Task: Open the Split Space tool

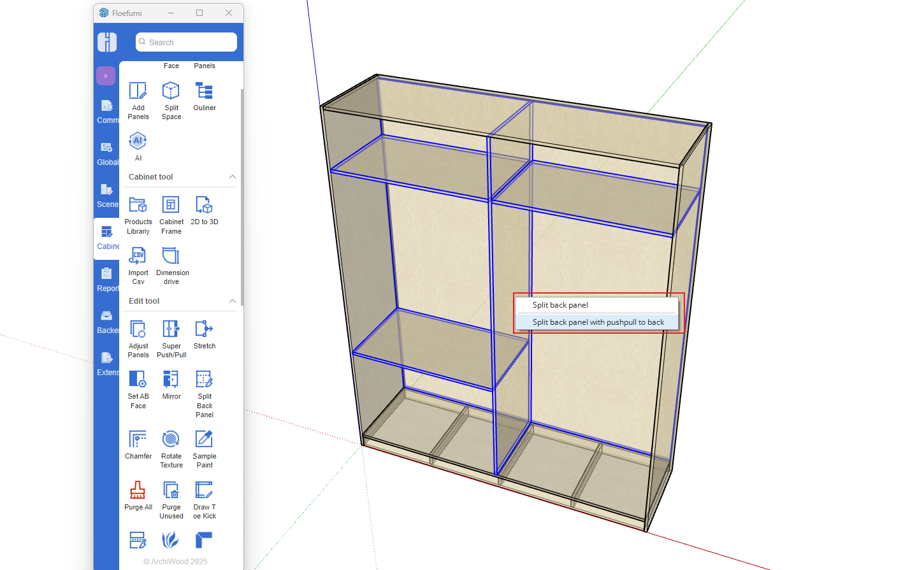Action: pos(171,100)
